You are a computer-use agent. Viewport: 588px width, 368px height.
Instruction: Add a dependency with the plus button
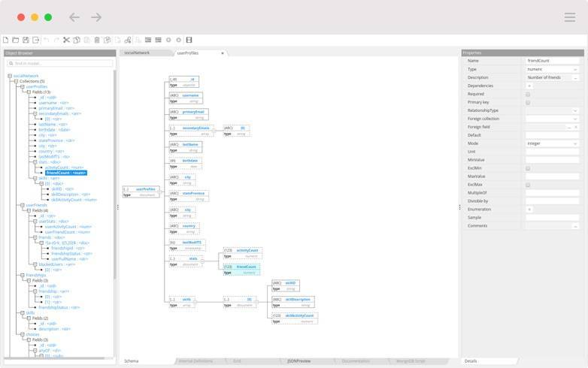[x=529, y=86]
